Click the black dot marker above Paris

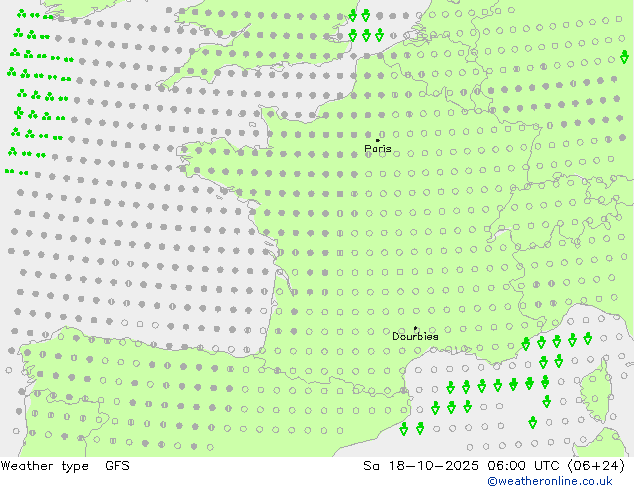[378, 140]
